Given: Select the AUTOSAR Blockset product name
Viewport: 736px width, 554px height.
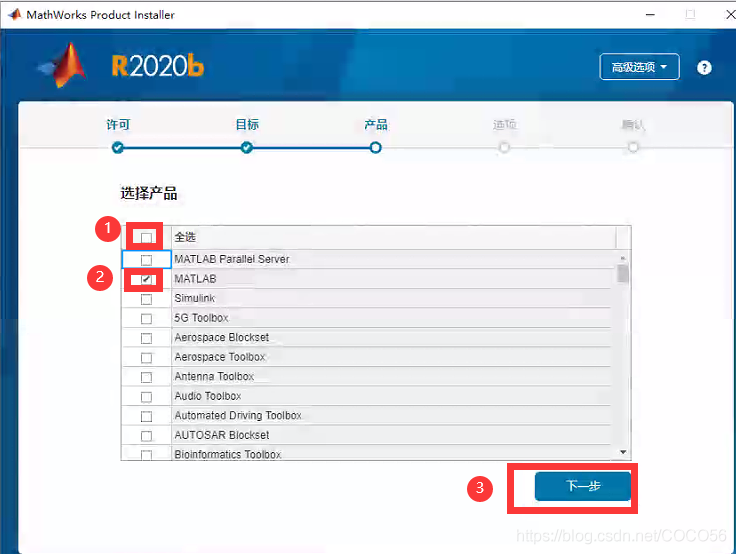Looking at the screenshot, I should click(x=222, y=435).
